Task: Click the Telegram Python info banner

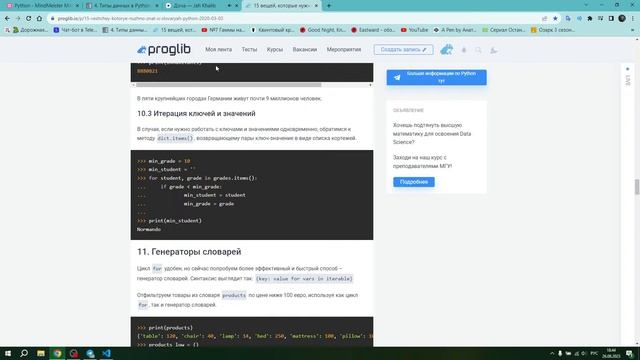Action: [436, 77]
